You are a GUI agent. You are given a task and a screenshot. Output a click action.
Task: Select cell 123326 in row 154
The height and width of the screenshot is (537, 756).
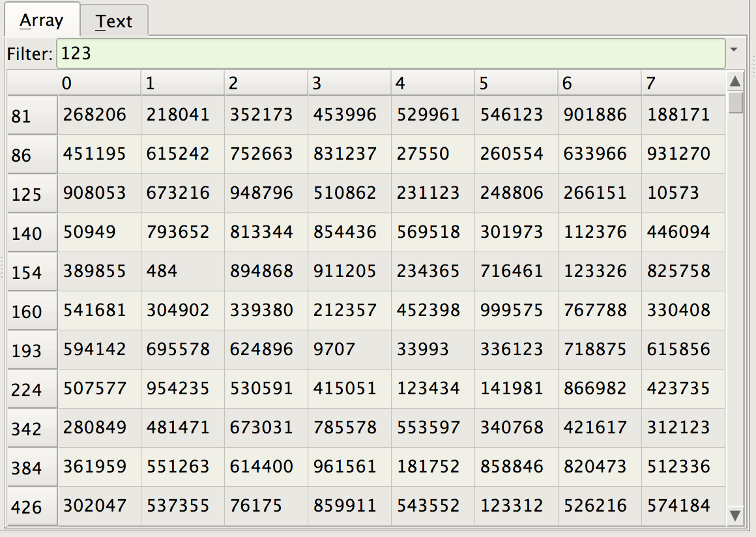point(600,271)
